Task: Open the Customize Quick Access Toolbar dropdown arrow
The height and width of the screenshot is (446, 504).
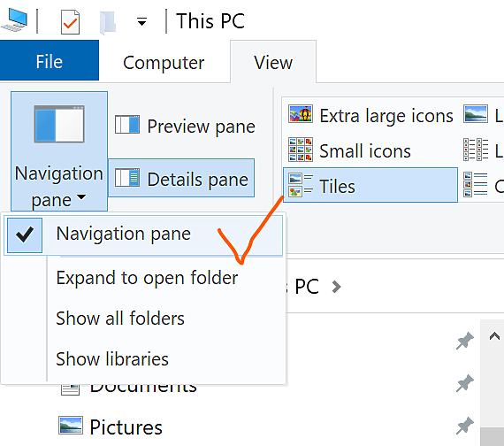Action: coord(141,22)
